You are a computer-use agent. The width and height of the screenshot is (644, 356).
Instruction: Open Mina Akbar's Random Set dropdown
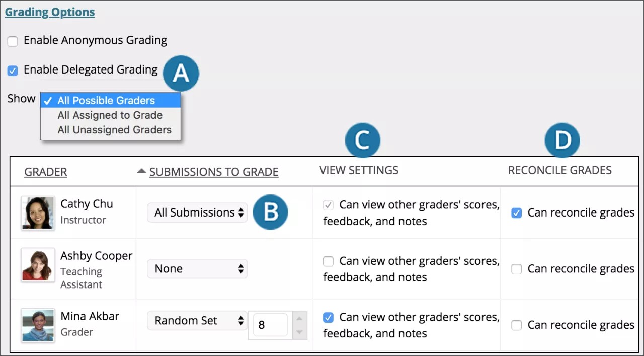click(197, 320)
